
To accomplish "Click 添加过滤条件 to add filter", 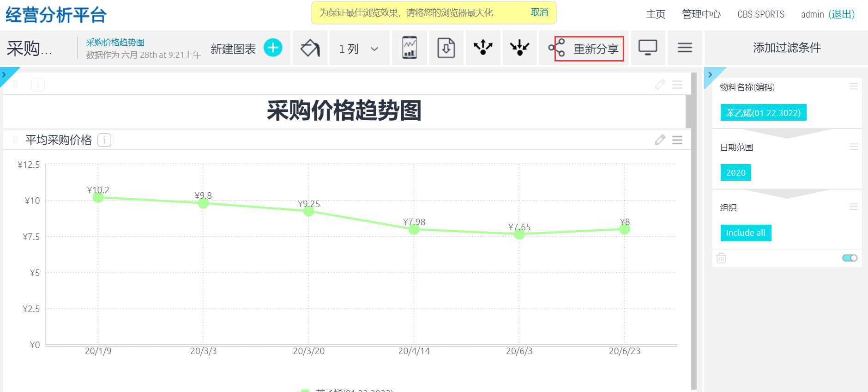I will tap(787, 47).
